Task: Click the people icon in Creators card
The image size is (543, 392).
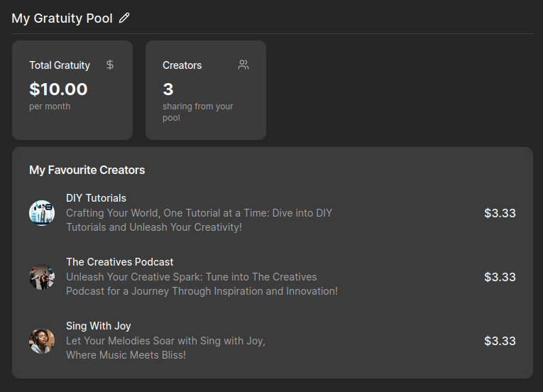Action: click(243, 65)
